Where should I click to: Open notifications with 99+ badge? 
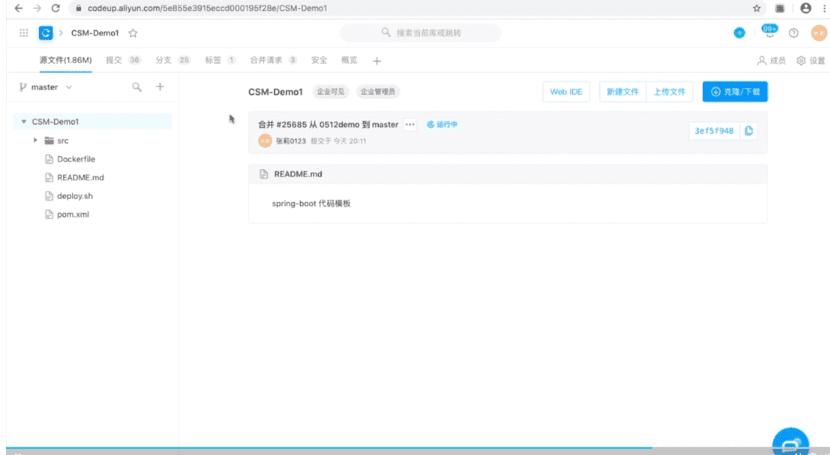(770, 32)
